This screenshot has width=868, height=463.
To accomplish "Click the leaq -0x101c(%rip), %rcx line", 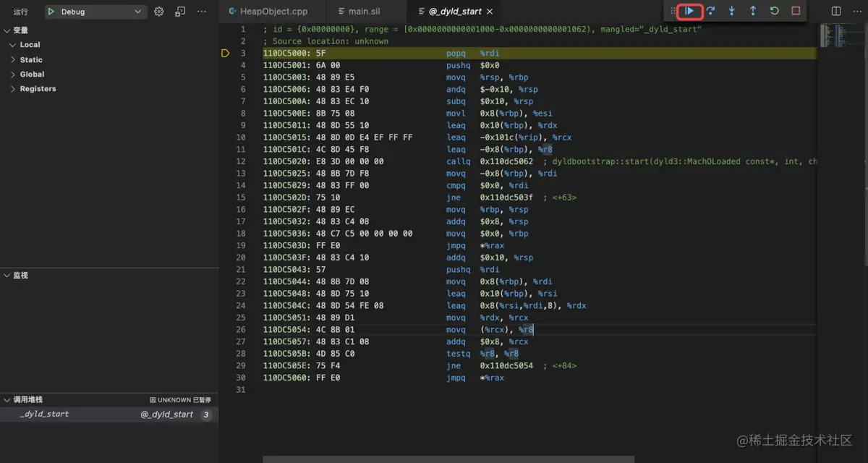I will click(509, 137).
